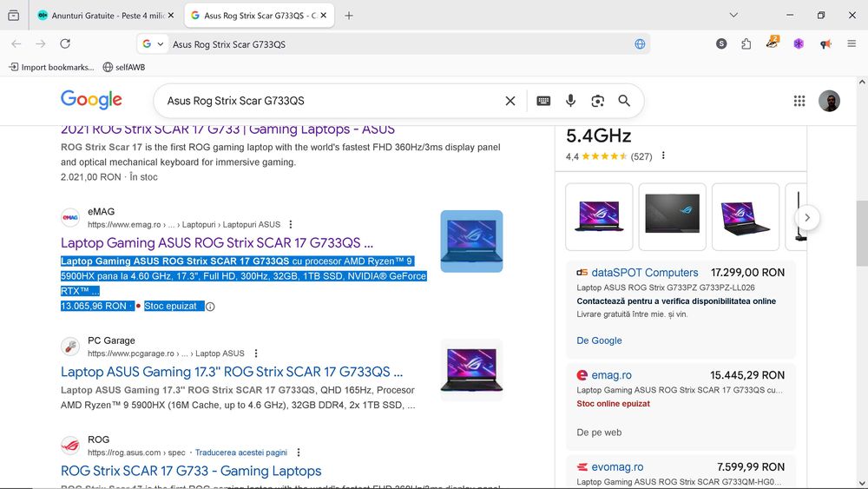
Task: Go back to previous page
Action: [x=16, y=43]
